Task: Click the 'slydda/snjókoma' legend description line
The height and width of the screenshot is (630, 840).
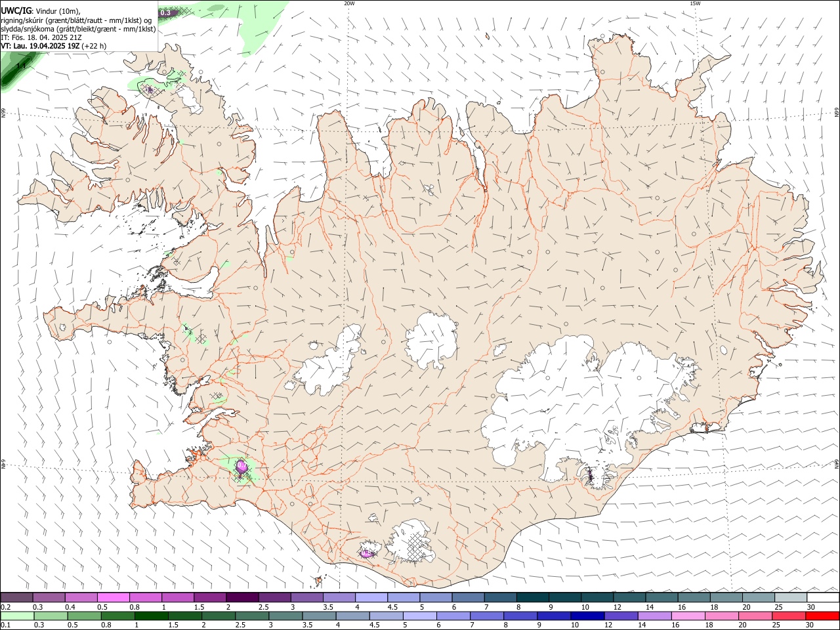Action: pos(78,29)
